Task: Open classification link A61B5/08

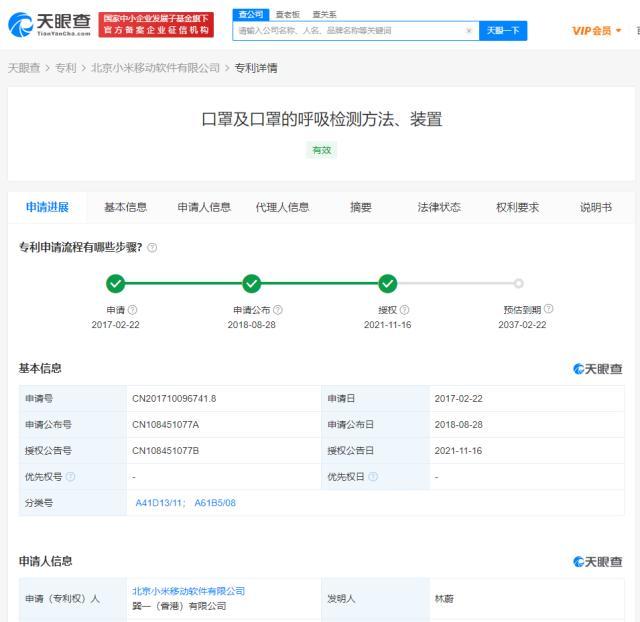Action: click(x=215, y=503)
